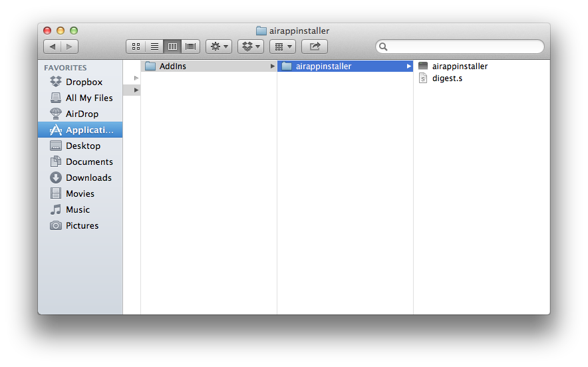Open AirDrop from the sidebar
The height and width of the screenshot is (367, 588).
[x=80, y=114]
